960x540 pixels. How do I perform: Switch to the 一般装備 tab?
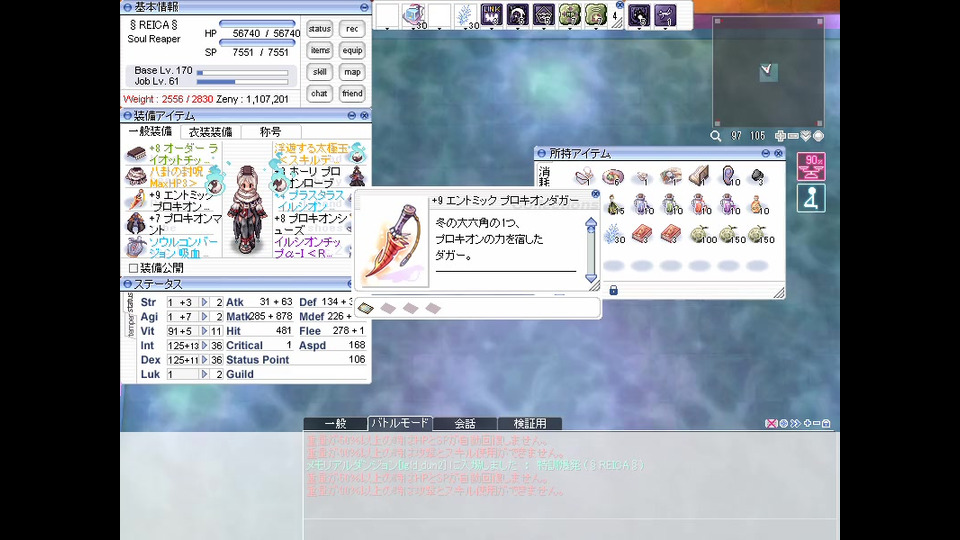coord(151,132)
